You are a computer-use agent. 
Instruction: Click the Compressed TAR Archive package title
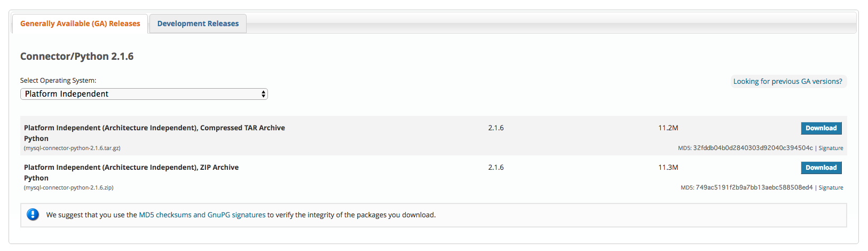pyautogui.click(x=154, y=128)
